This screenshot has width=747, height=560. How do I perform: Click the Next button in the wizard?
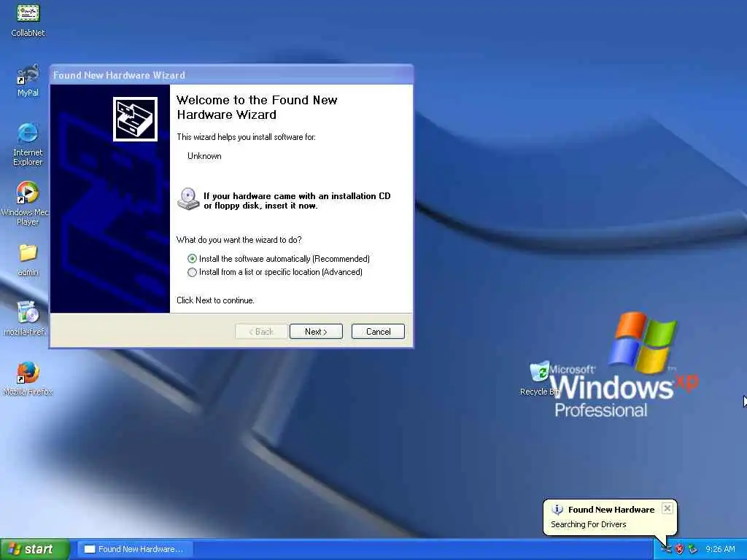pos(316,332)
